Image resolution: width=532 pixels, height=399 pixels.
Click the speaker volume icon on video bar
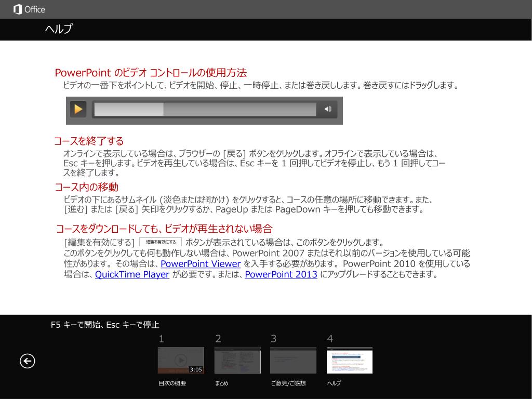tap(328, 109)
